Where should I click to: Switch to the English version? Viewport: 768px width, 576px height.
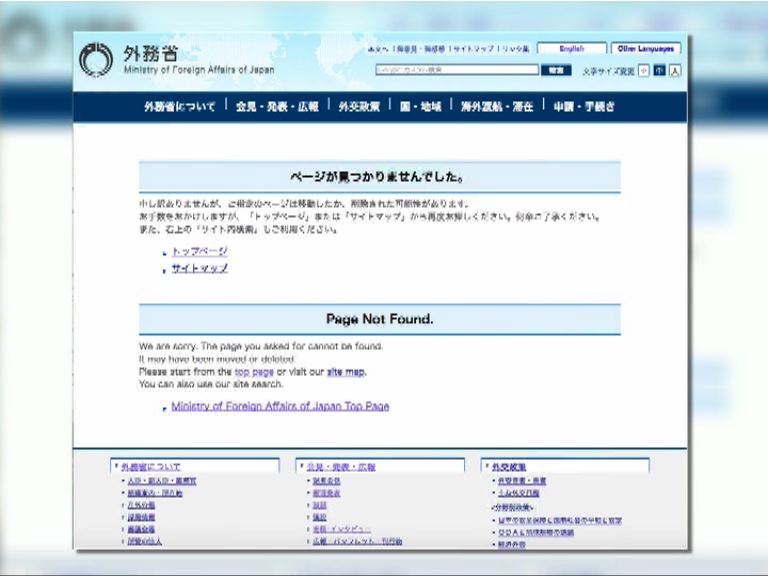click(x=571, y=48)
